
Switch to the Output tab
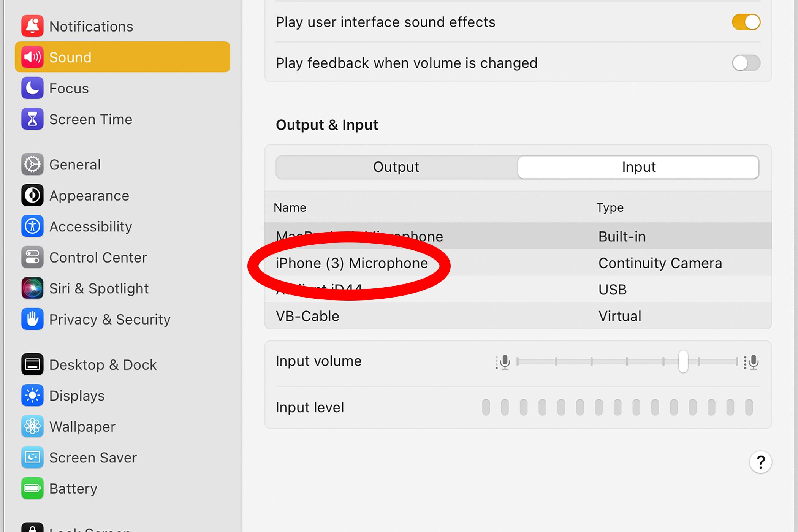[x=396, y=167]
